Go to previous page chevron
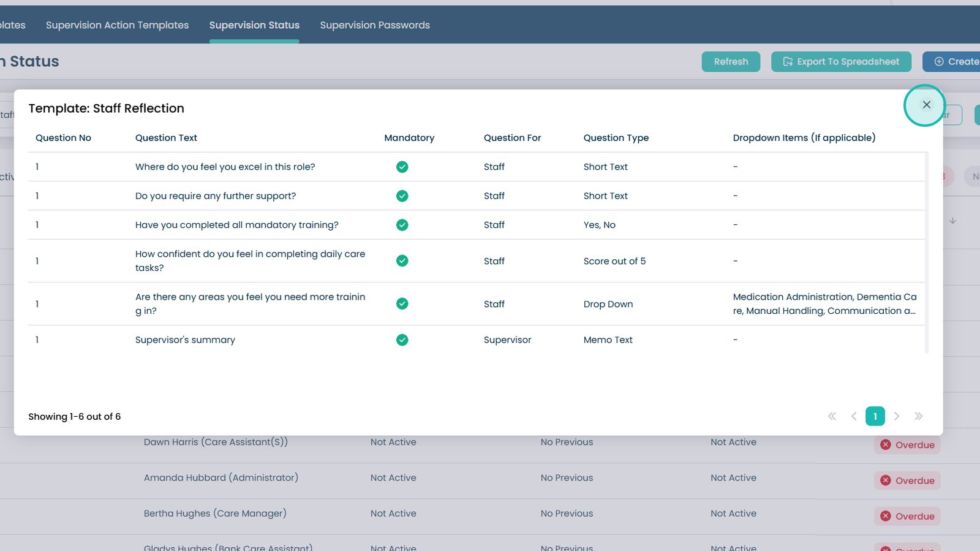 point(854,417)
